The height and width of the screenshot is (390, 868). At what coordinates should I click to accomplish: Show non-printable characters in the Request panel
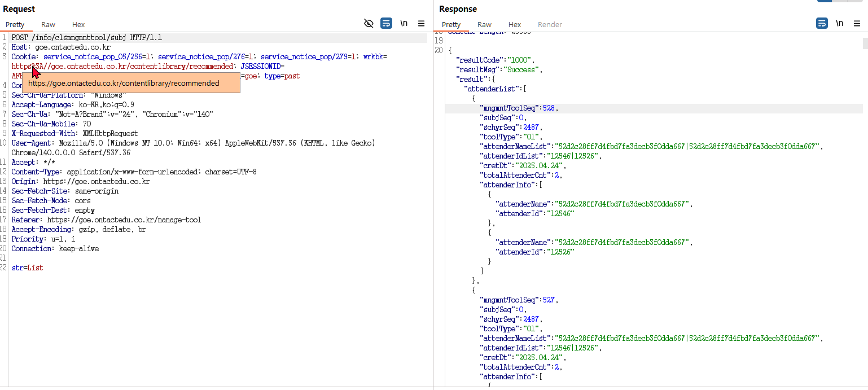(x=404, y=23)
